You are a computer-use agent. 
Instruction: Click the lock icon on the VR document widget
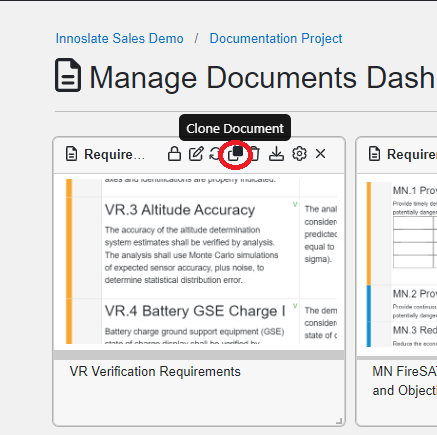pyautogui.click(x=174, y=154)
